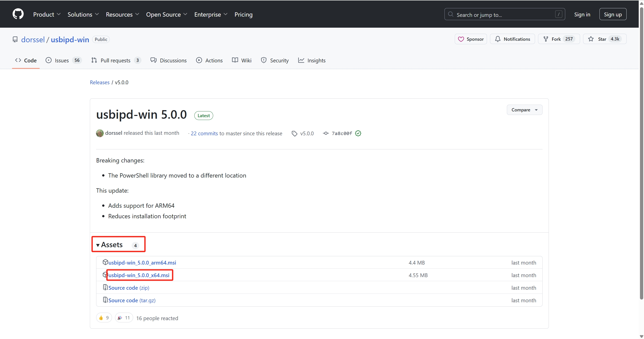Click the 4.4 MB file size

tap(416, 263)
